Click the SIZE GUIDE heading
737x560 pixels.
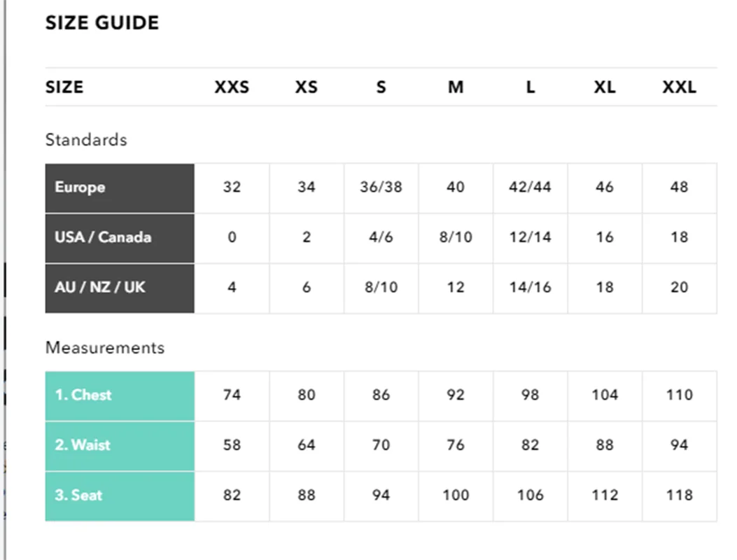click(x=102, y=23)
